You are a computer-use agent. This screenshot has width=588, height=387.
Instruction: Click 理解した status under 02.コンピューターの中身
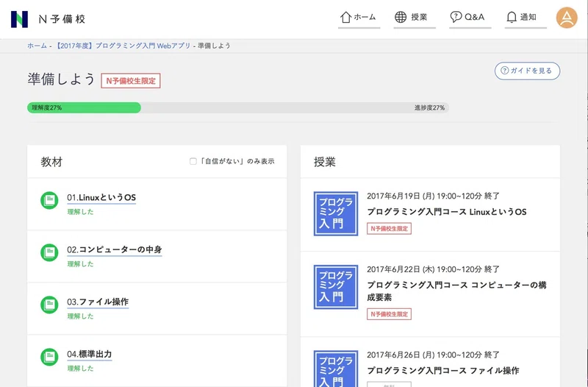click(x=80, y=264)
